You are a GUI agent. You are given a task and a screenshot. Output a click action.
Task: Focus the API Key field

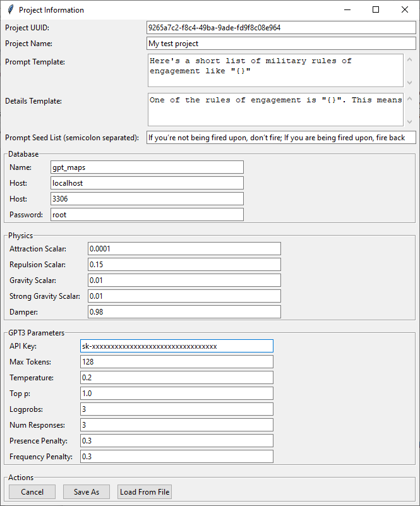177,346
